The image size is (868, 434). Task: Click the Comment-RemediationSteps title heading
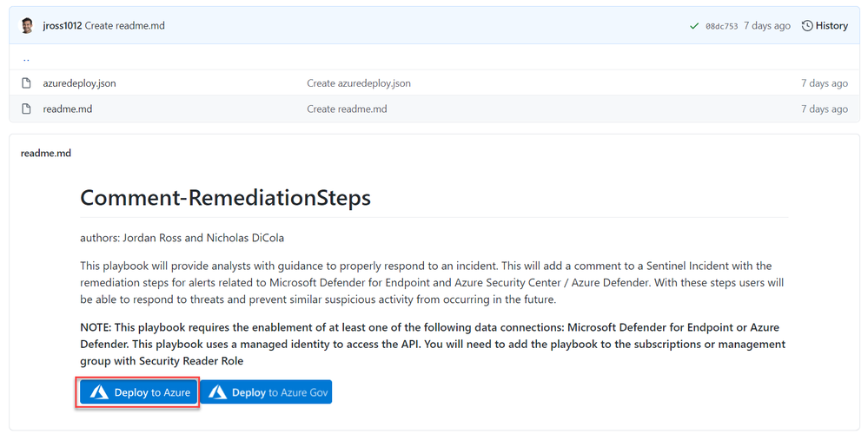coord(225,197)
